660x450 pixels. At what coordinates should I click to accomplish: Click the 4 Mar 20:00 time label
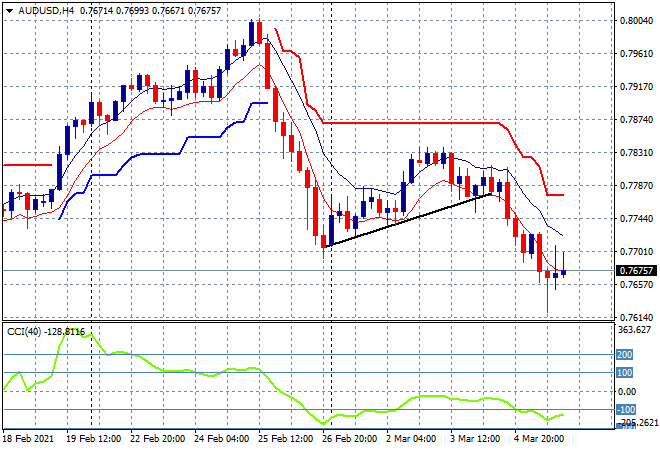point(539,438)
